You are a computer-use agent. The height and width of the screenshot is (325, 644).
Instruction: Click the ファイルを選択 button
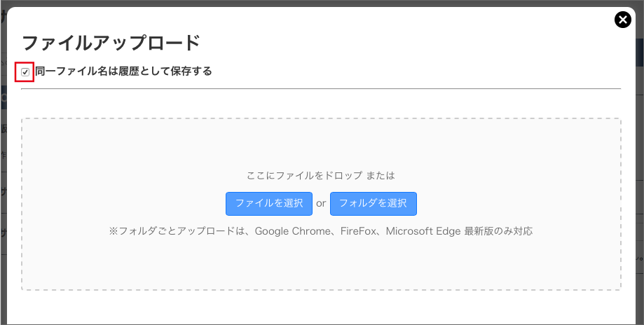tap(269, 204)
